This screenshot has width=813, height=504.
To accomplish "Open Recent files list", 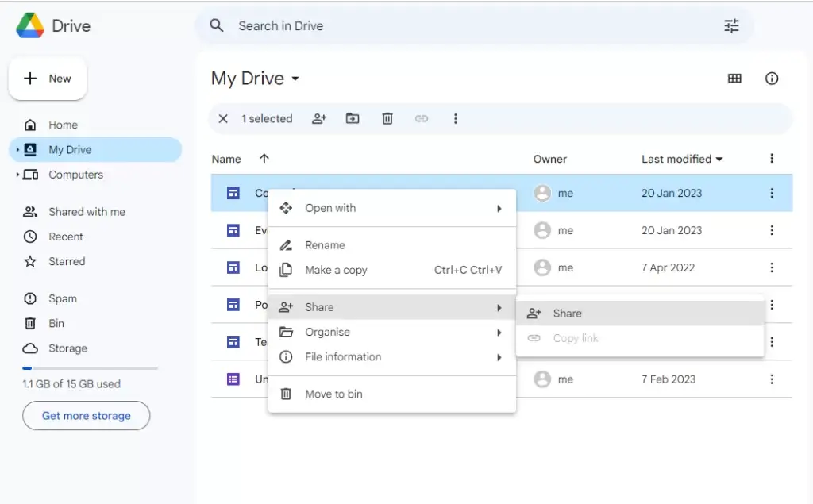I will tap(95, 237).
